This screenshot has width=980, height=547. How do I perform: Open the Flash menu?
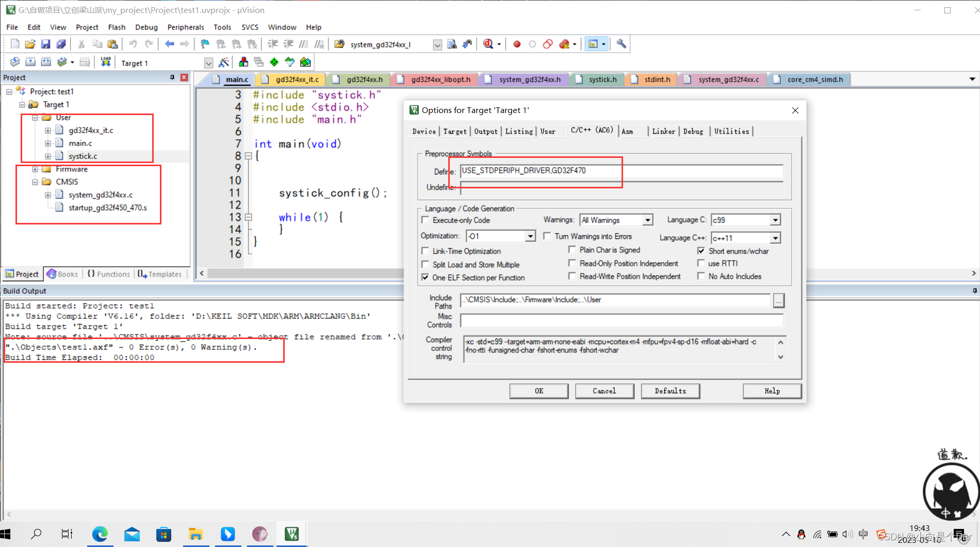tap(117, 27)
